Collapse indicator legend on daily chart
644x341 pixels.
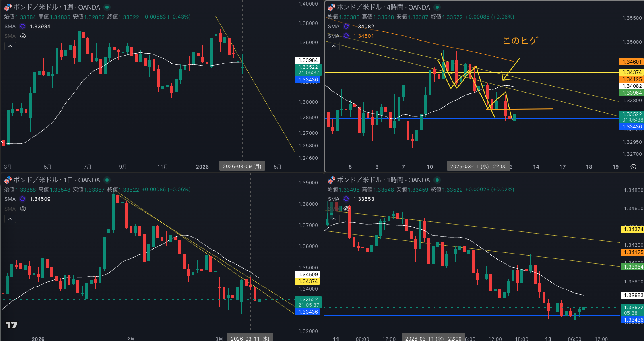(10, 219)
